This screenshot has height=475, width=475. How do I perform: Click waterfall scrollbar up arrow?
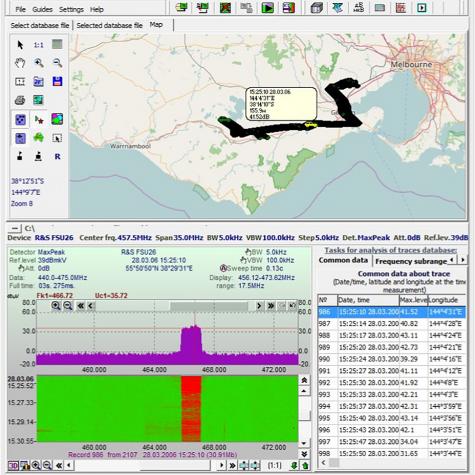click(304, 391)
